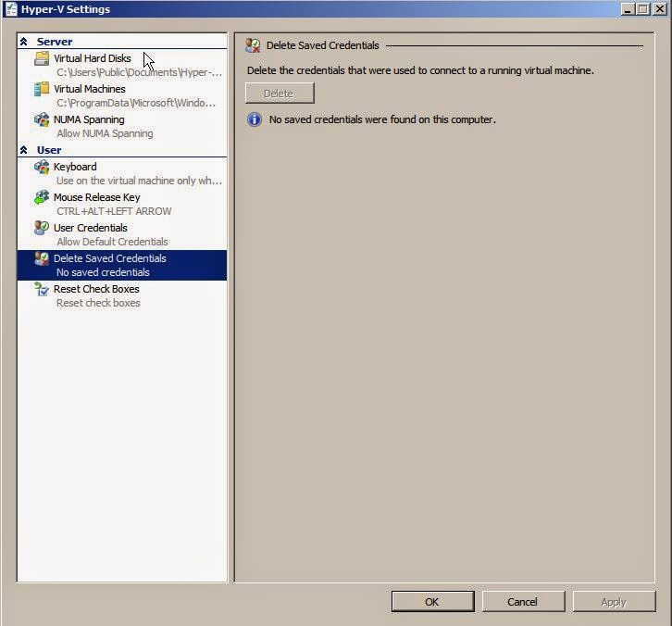
Task: Click the 'CTRL+ALT+LEFT ARROW' subtext
Action: [x=114, y=211]
